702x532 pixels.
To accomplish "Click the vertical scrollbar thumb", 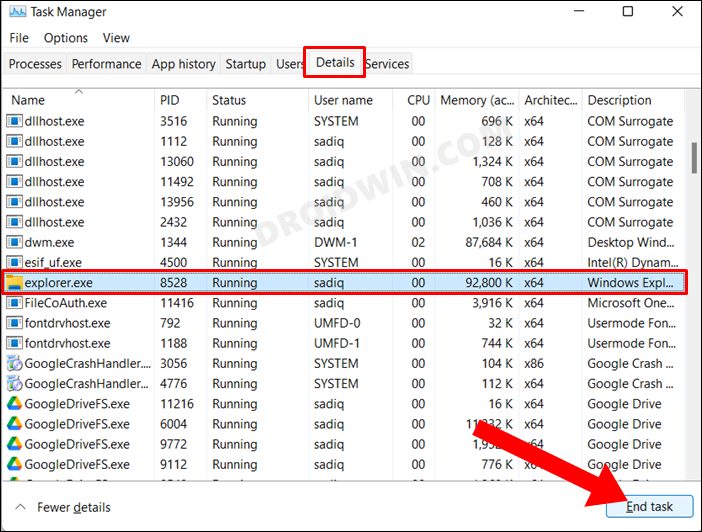I will pyautogui.click(x=694, y=158).
